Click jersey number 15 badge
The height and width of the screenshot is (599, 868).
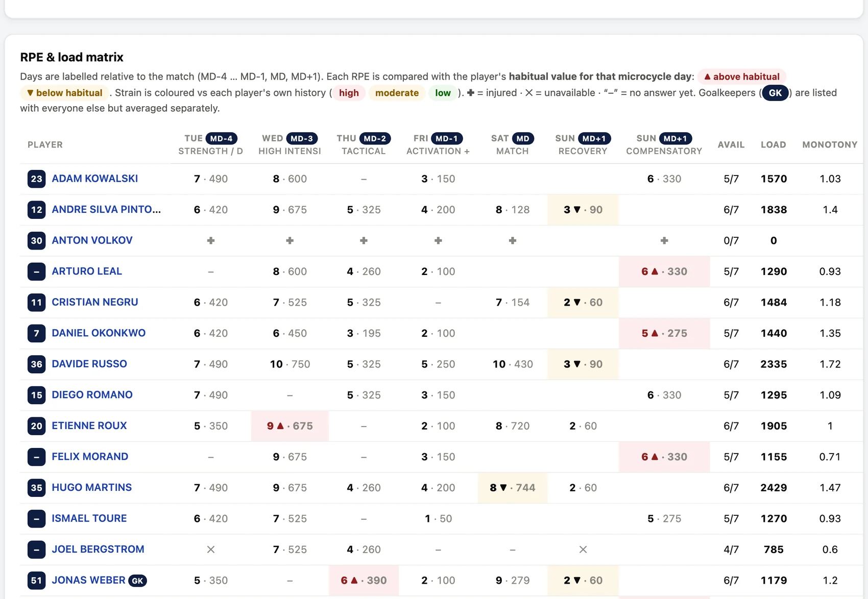[36, 395]
